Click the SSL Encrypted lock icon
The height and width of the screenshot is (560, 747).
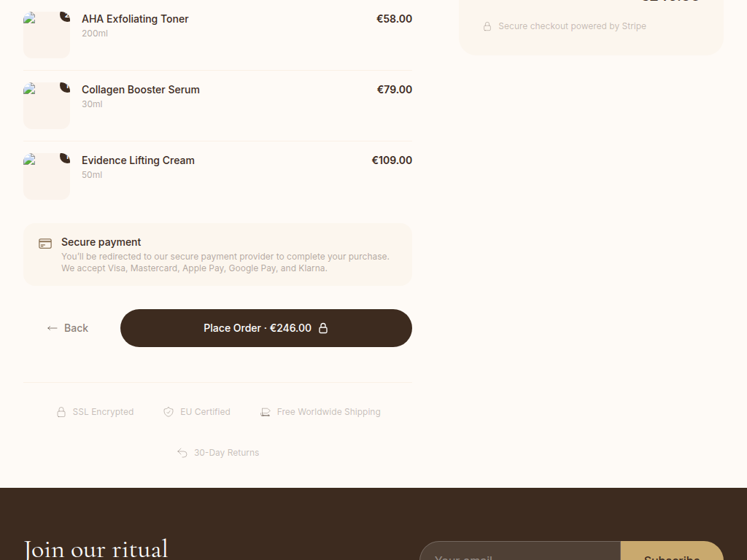(61, 412)
